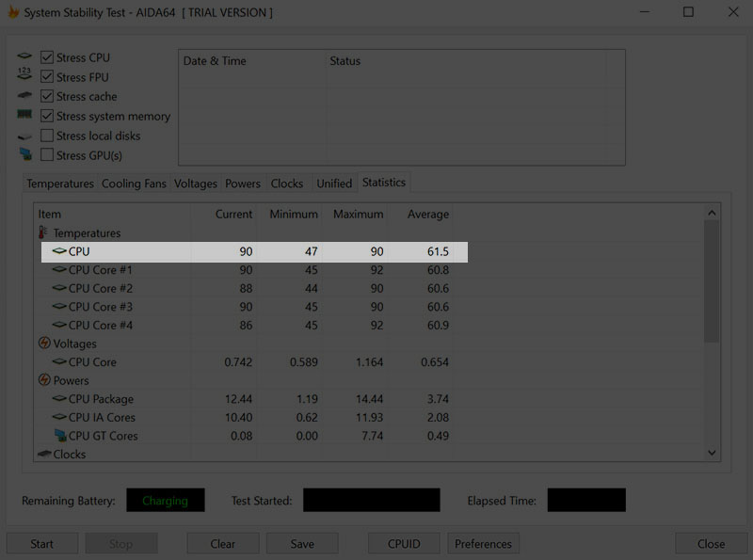
Task: Click the Clear button
Action: (223, 544)
